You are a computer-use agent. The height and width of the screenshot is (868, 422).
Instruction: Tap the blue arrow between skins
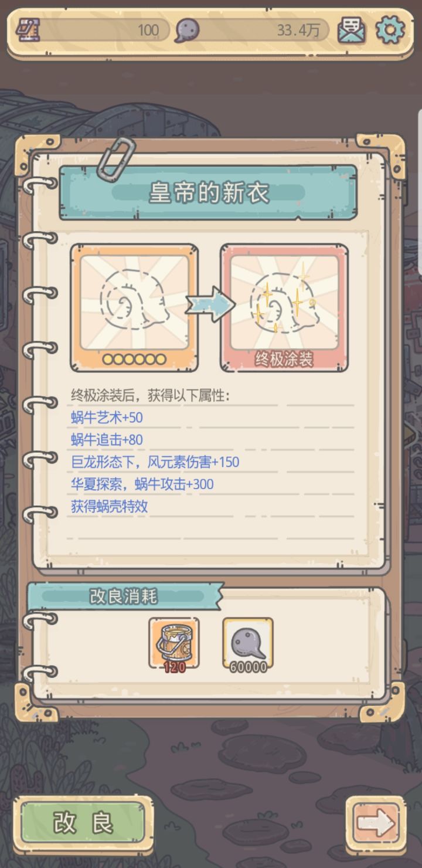pyautogui.click(x=210, y=304)
